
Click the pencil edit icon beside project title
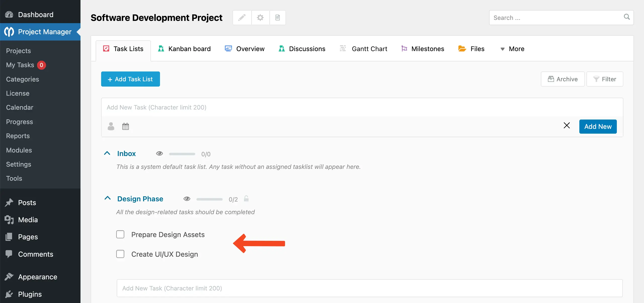242,17
